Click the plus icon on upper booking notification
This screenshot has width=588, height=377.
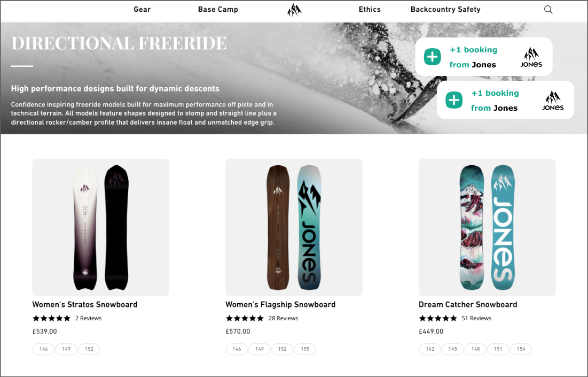[x=432, y=57]
